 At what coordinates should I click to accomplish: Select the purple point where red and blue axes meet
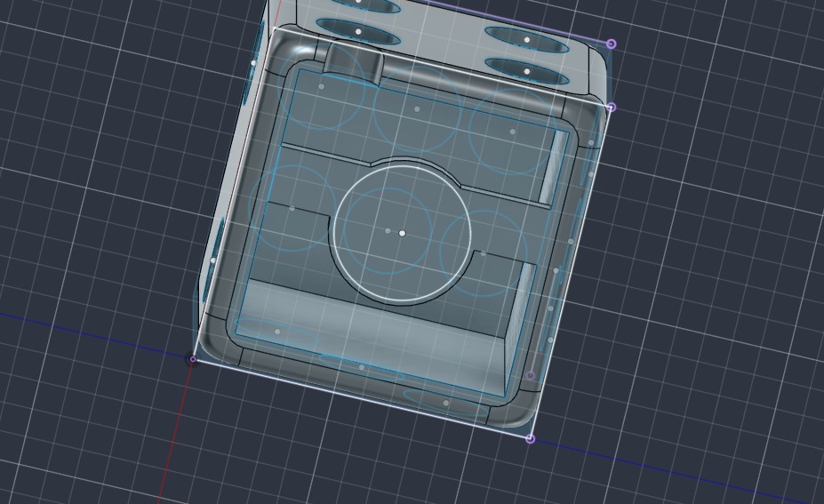click(193, 359)
